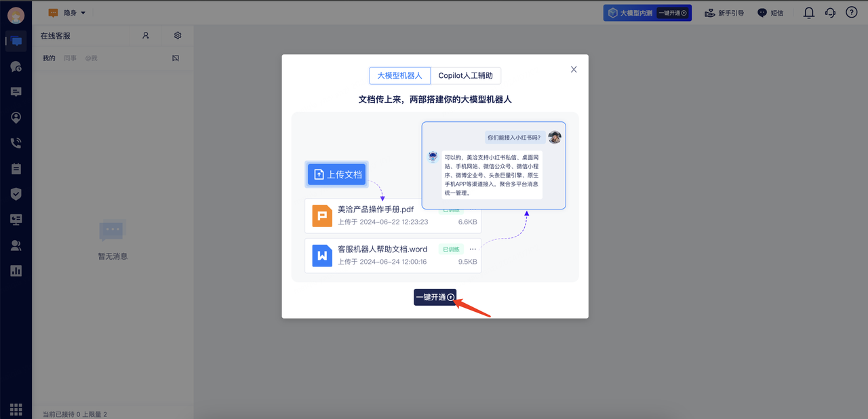Click the blue Word file icon
Screen dimensions: 868x419
tap(322, 256)
